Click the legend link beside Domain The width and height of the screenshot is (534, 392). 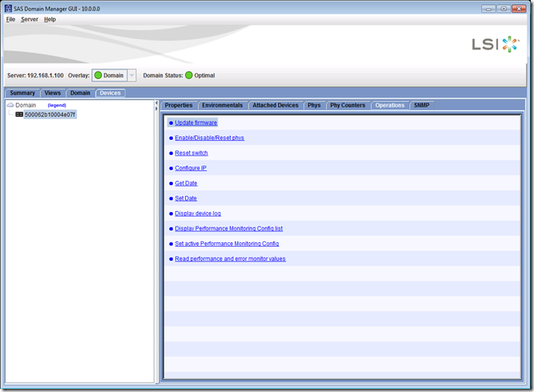pos(57,105)
